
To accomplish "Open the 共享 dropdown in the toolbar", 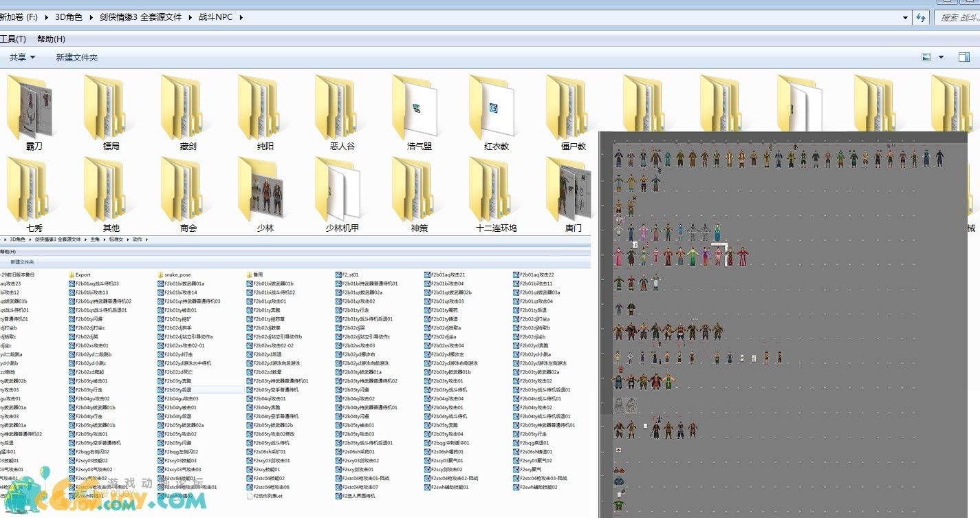I will 22,58.
